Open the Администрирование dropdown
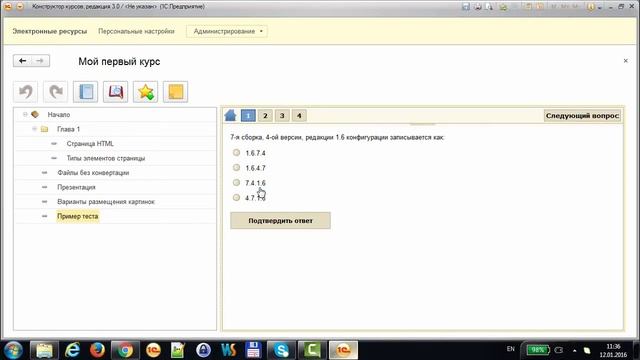Viewport: 640px width, 360px height. [x=227, y=31]
